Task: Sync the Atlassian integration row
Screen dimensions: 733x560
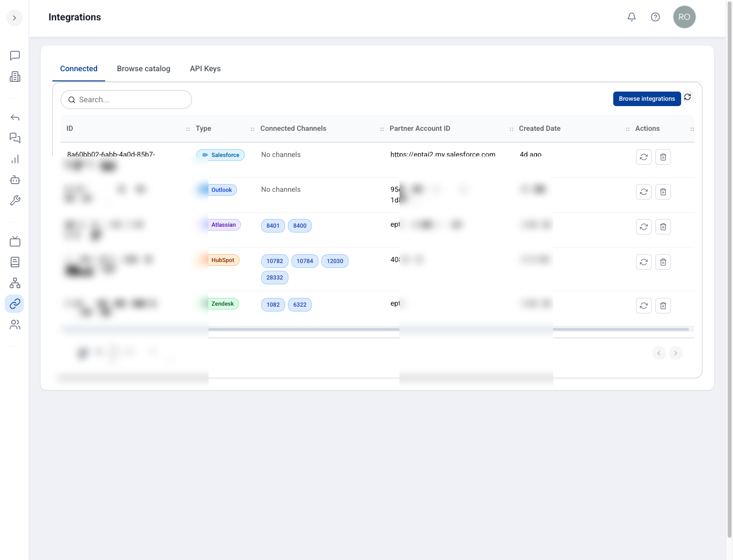Action: click(644, 227)
